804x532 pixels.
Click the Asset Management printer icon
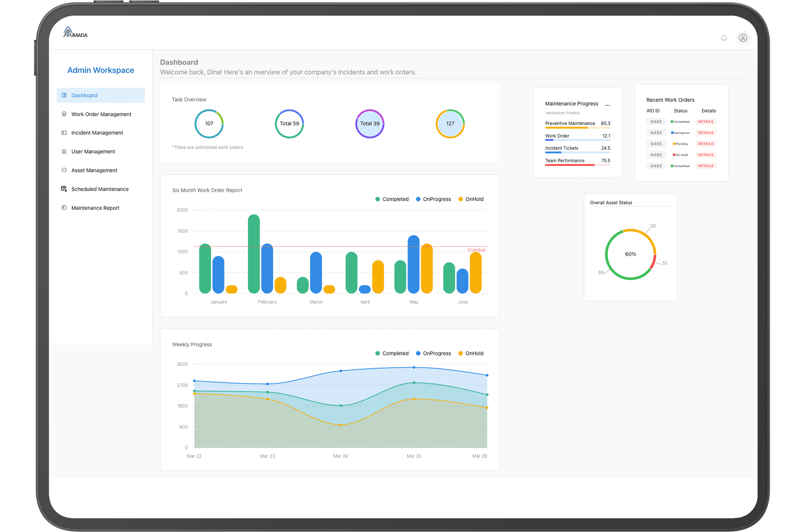[64, 170]
